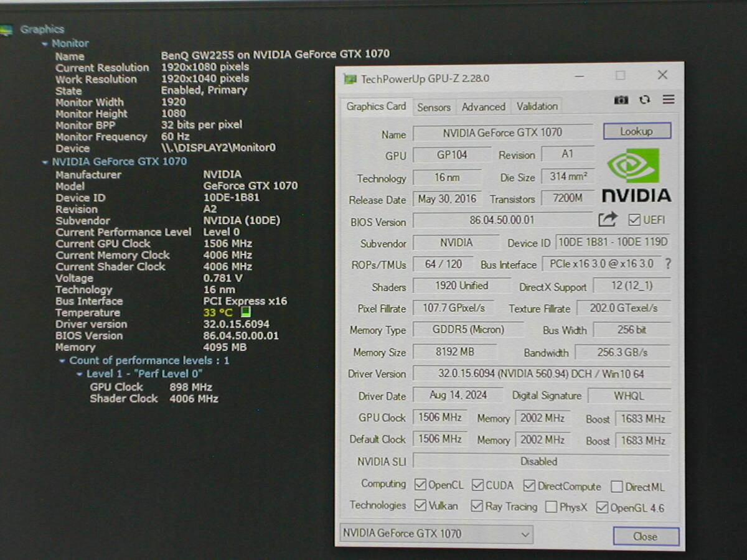Image resolution: width=747 pixels, height=560 pixels.
Task: Select the Temperature 33 °C row
Action: tap(153, 312)
